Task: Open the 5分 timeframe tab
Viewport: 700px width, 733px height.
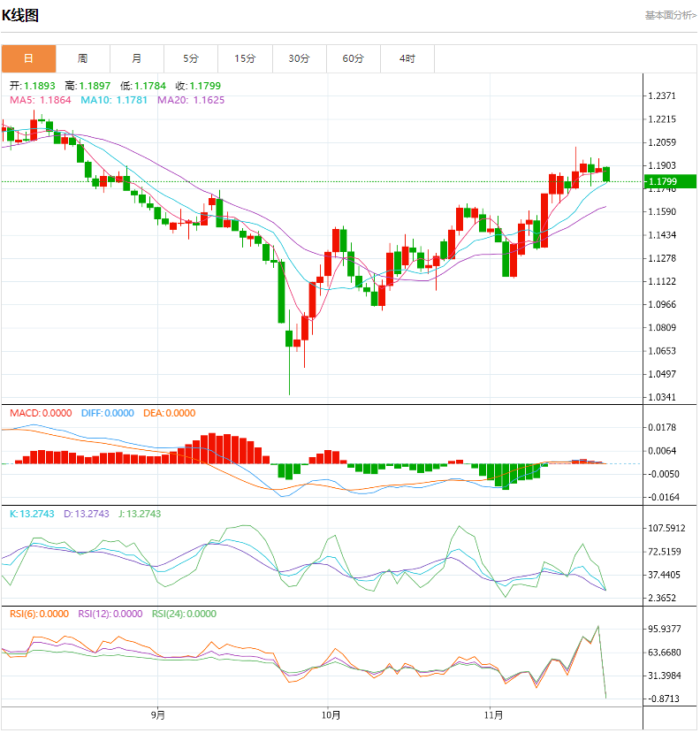Action: (x=191, y=58)
